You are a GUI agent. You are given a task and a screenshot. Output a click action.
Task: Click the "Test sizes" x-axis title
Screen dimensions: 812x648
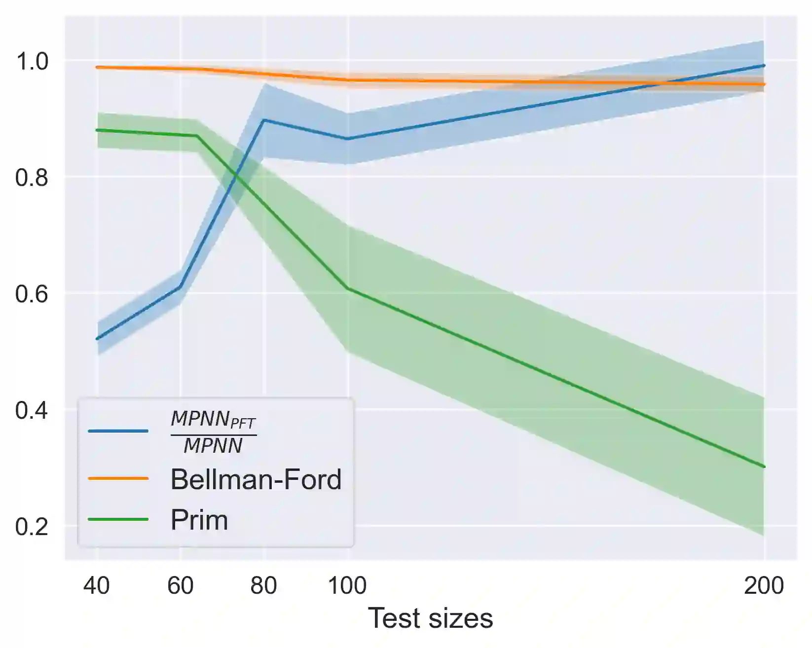point(430,618)
